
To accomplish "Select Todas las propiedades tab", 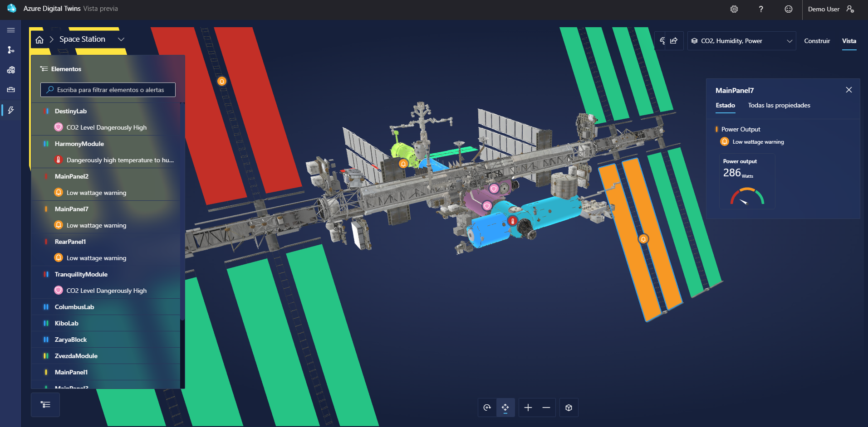I will click(x=779, y=105).
